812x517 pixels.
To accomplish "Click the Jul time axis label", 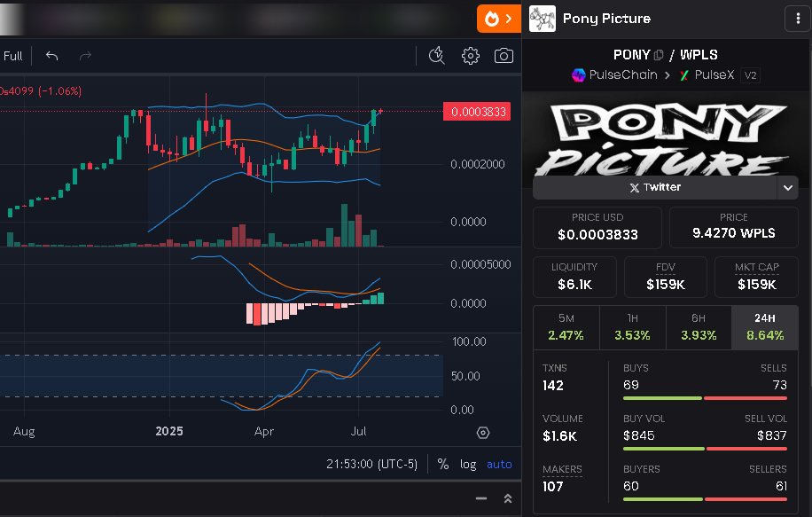I will [358, 432].
